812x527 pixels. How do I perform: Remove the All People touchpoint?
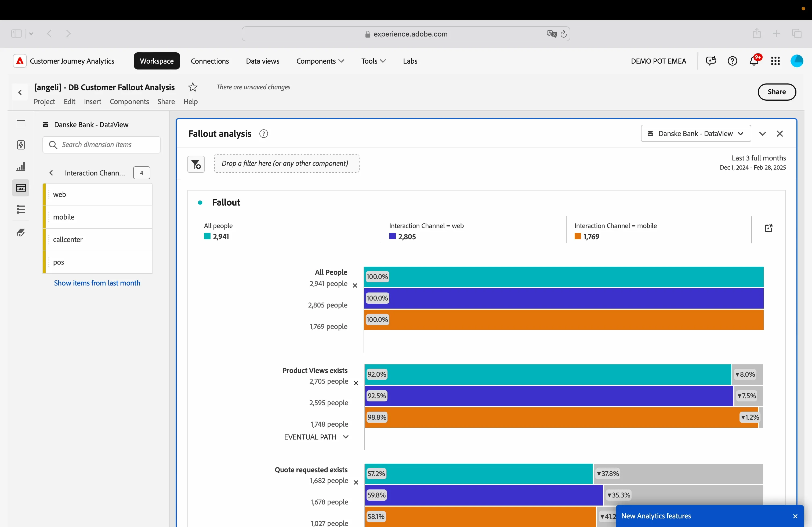[355, 286]
